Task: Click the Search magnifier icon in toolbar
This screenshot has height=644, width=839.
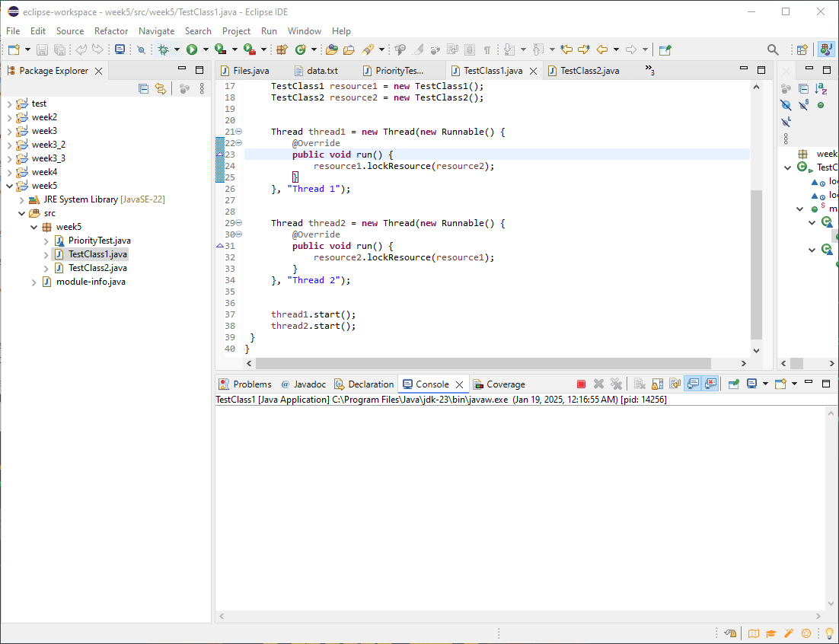Action: [x=773, y=49]
